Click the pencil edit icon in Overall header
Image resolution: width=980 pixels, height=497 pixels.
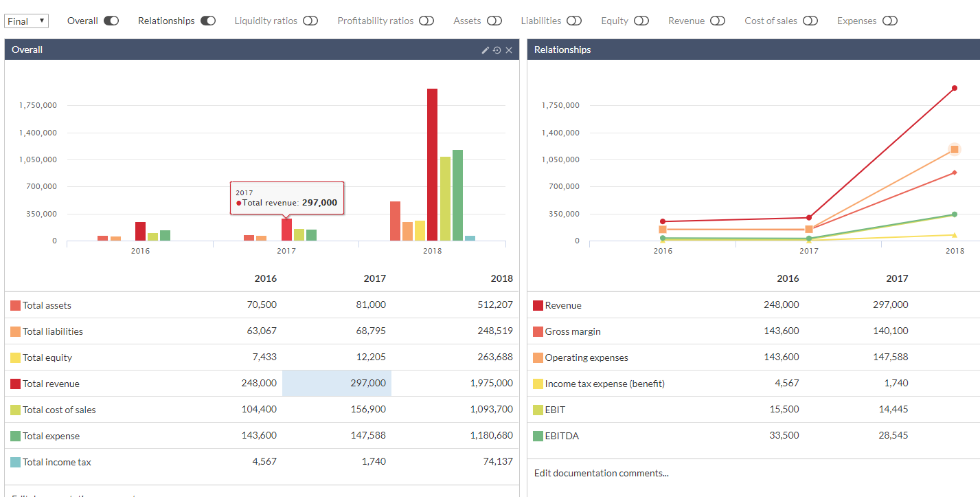pyautogui.click(x=486, y=50)
